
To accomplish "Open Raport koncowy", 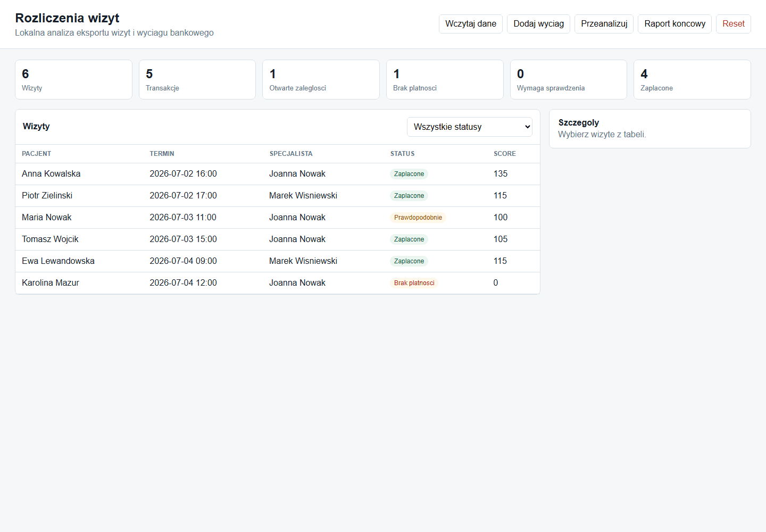I will point(675,24).
